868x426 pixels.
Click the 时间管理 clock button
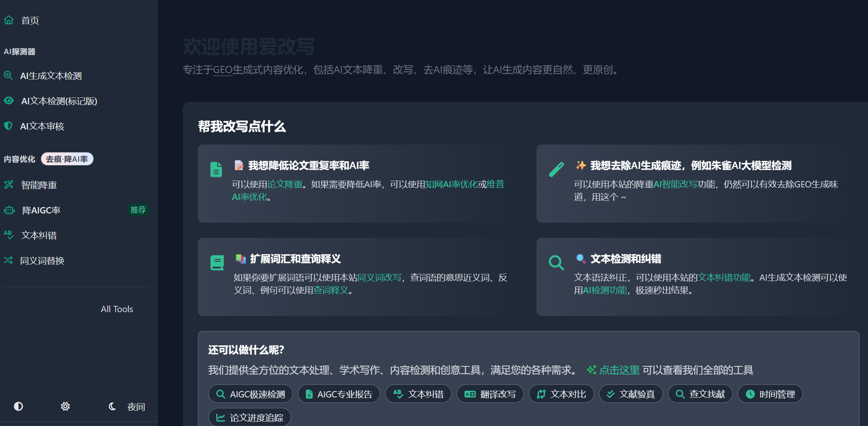click(770, 394)
